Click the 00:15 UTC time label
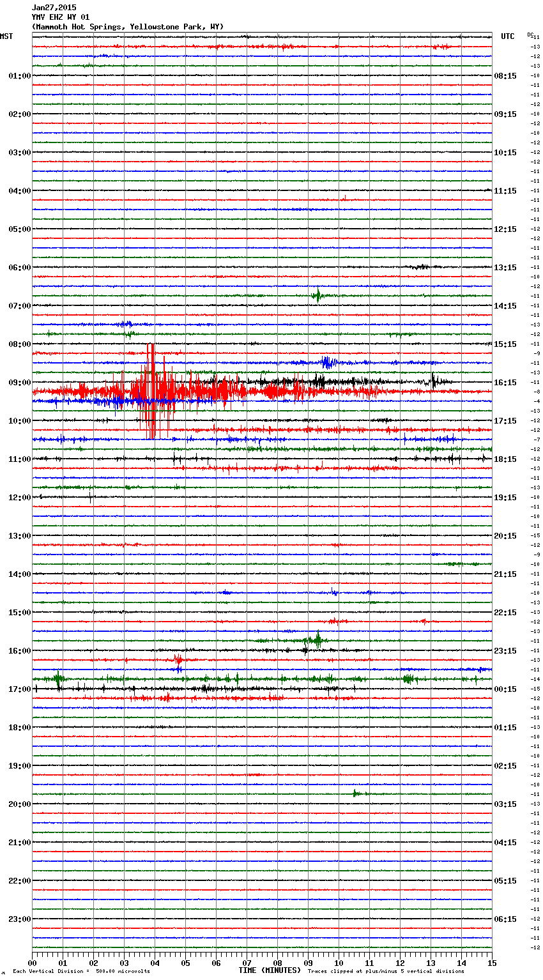The width and height of the screenshot is (543, 980). click(505, 689)
